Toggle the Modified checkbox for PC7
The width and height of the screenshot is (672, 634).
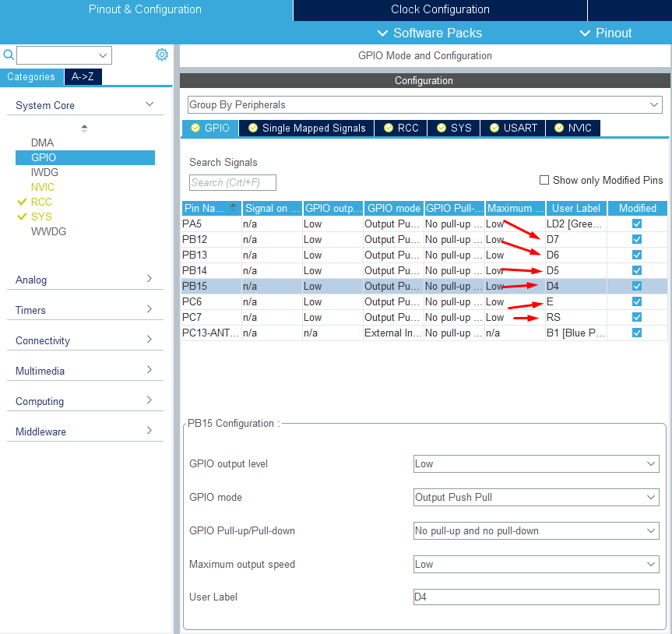637,317
